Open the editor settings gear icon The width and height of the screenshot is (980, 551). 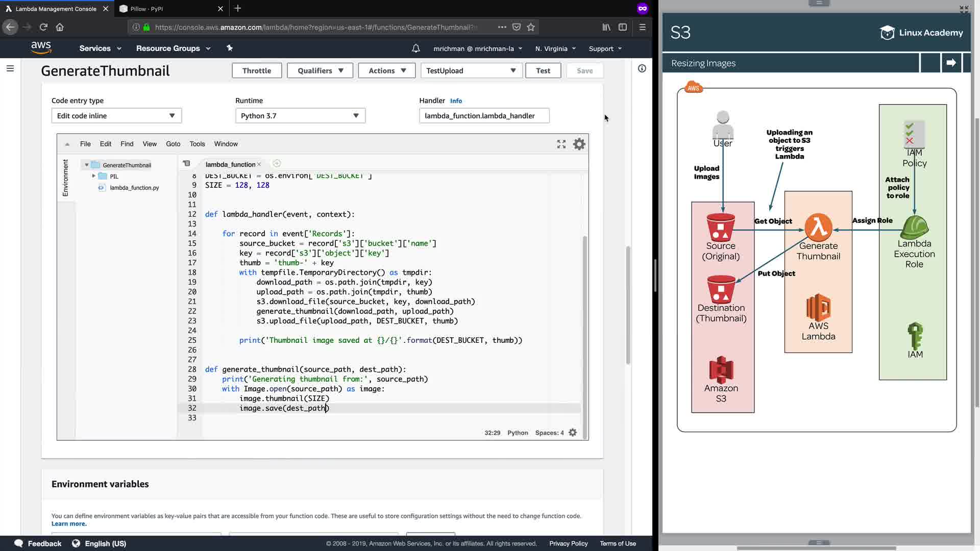579,144
